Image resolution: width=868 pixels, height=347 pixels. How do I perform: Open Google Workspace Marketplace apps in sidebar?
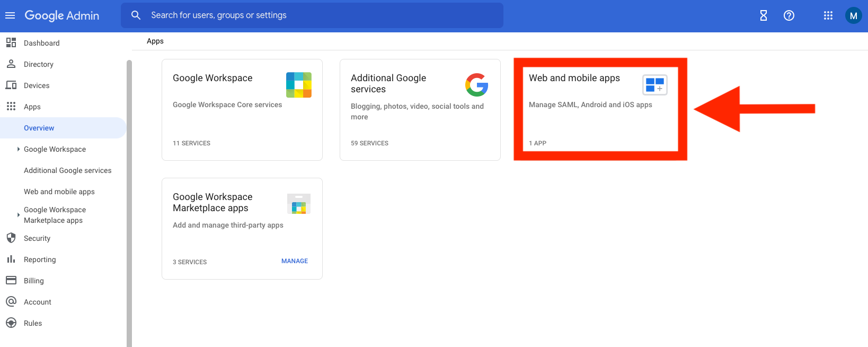[55, 215]
